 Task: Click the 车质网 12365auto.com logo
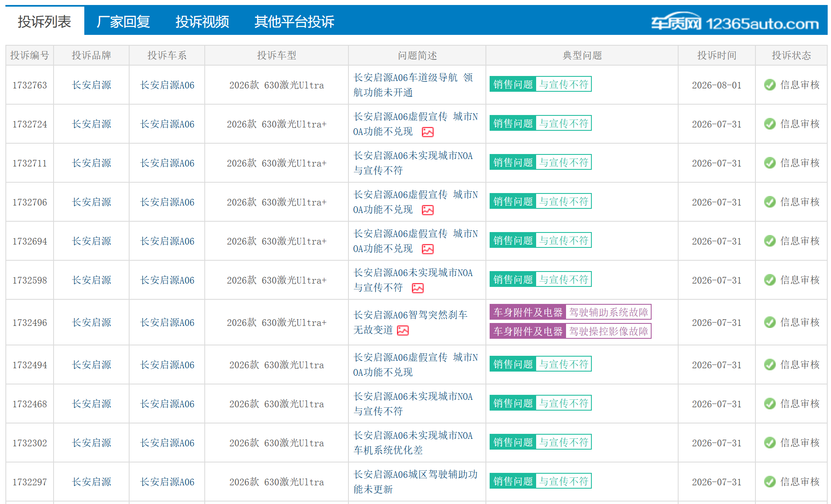(x=735, y=22)
